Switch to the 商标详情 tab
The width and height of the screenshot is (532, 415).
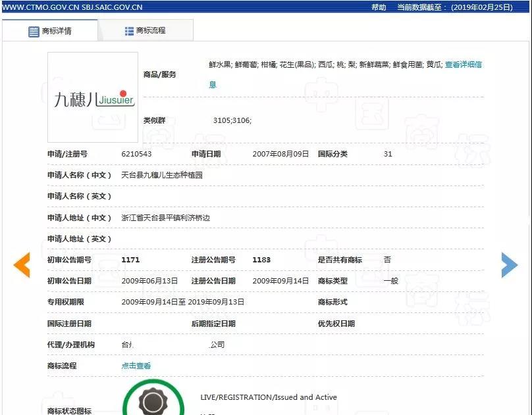[57, 31]
